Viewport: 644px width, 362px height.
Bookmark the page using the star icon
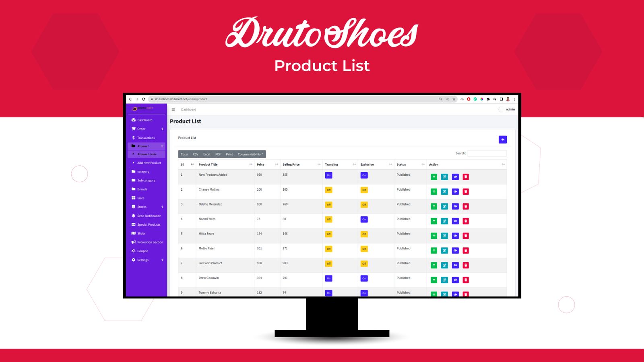pos(454,99)
